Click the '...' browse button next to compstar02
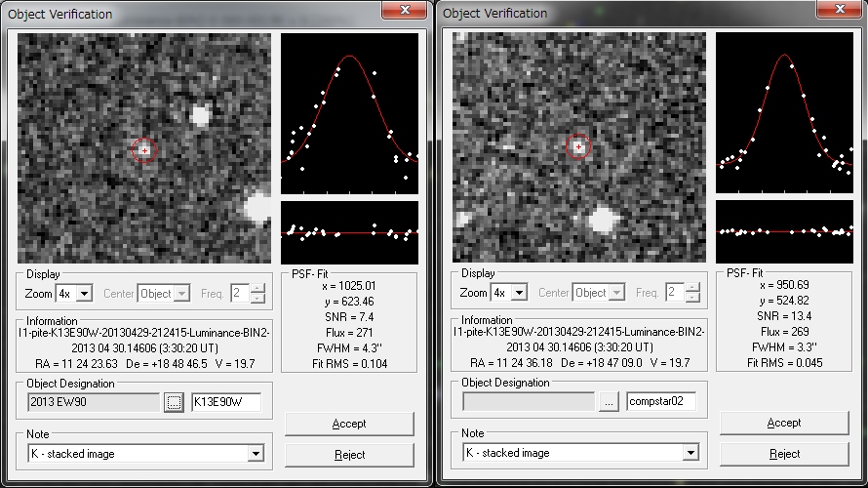This screenshot has height=488, width=868. 609,402
